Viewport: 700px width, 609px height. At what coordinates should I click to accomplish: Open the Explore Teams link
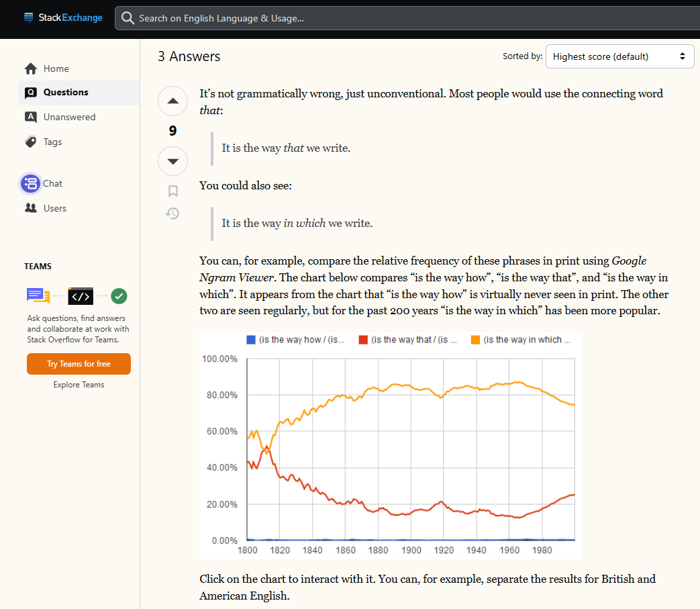tap(79, 385)
